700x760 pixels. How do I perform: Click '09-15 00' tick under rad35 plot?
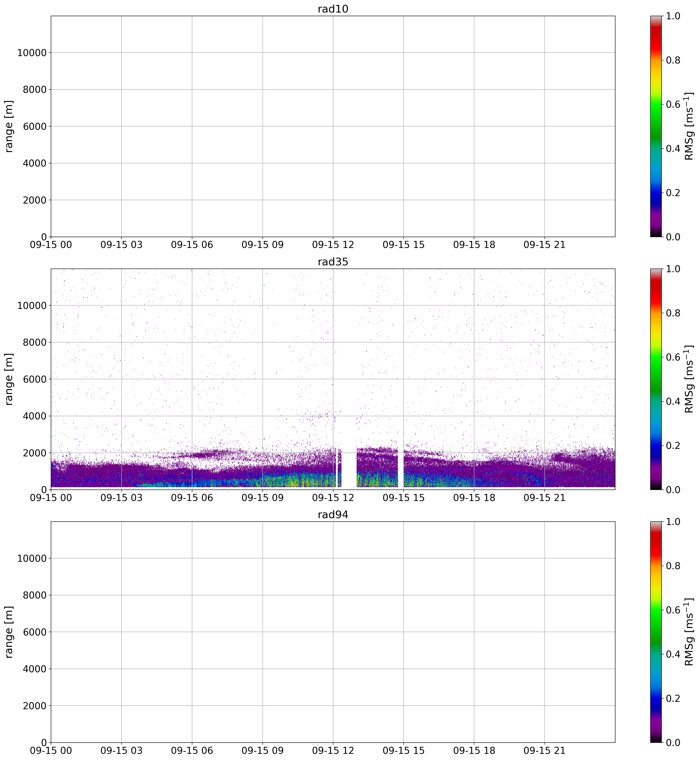[51, 498]
